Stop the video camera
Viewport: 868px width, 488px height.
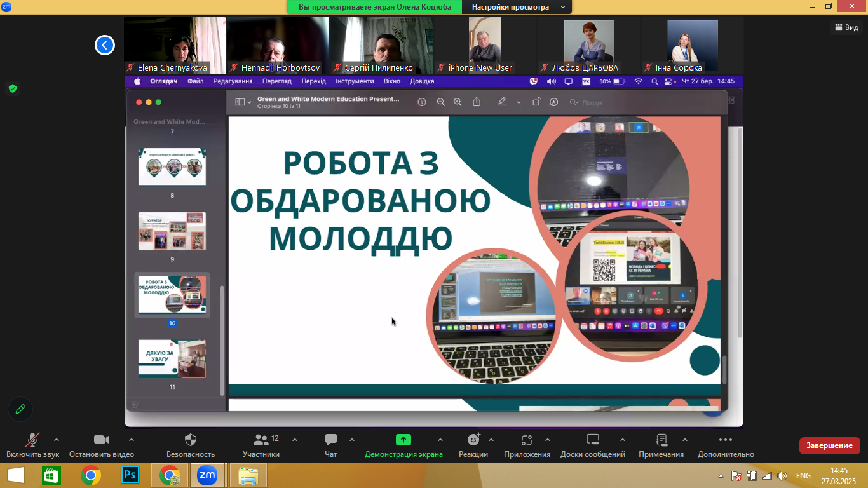[x=102, y=440]
